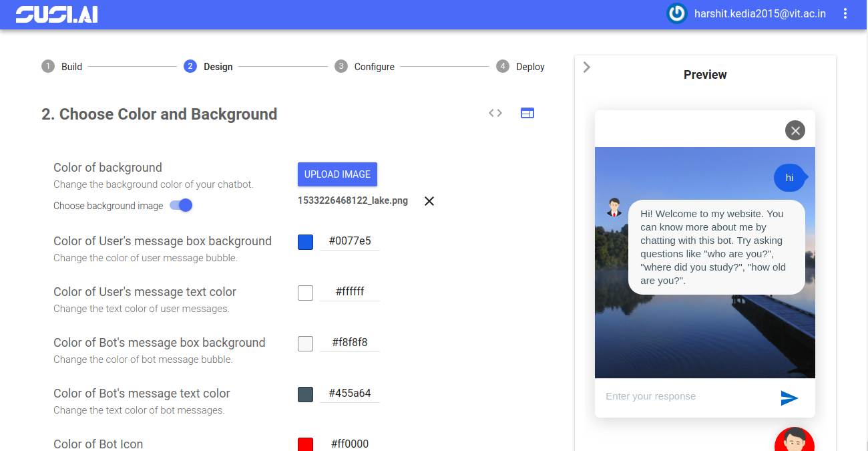
Task: Open the harshit.kedia2015@vit.ac.in account link
Action: click(760, 13)
